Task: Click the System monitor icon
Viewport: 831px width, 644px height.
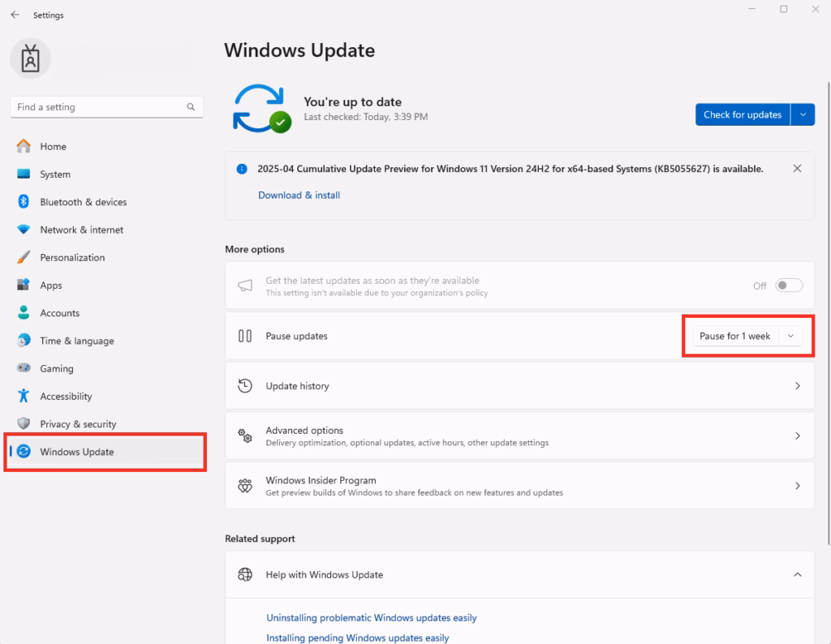Action: [24, 174]
